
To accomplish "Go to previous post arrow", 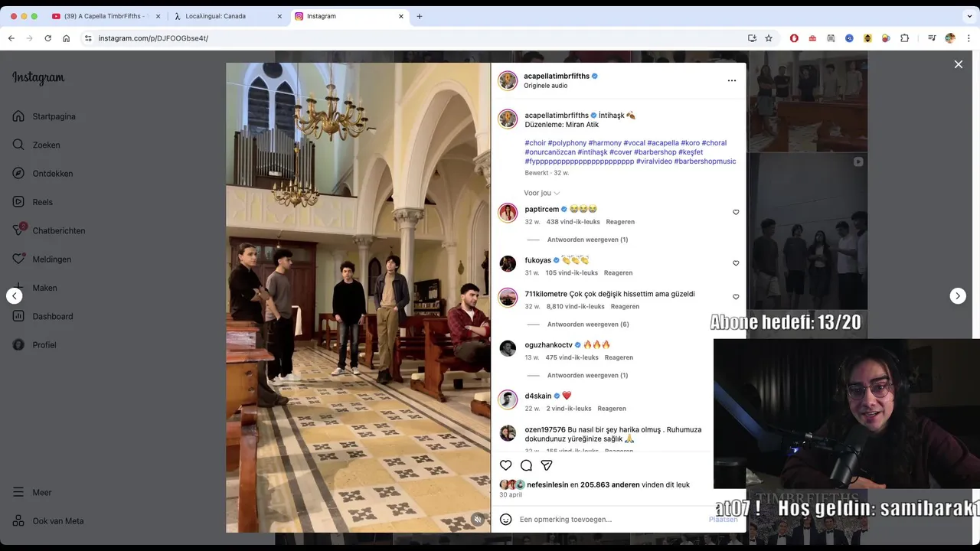I will (15, 295).
